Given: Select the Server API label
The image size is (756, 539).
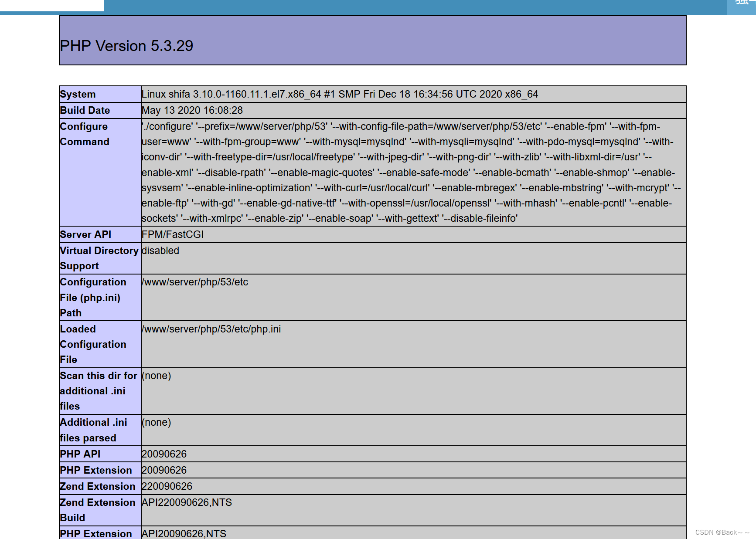Looking at the screenshot, I should pos(85,234).
